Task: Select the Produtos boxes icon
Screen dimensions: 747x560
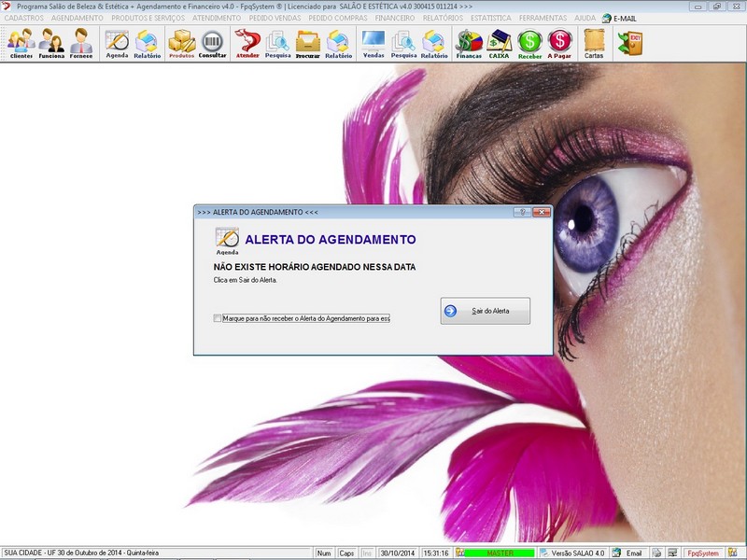Action: pos(181,43)
